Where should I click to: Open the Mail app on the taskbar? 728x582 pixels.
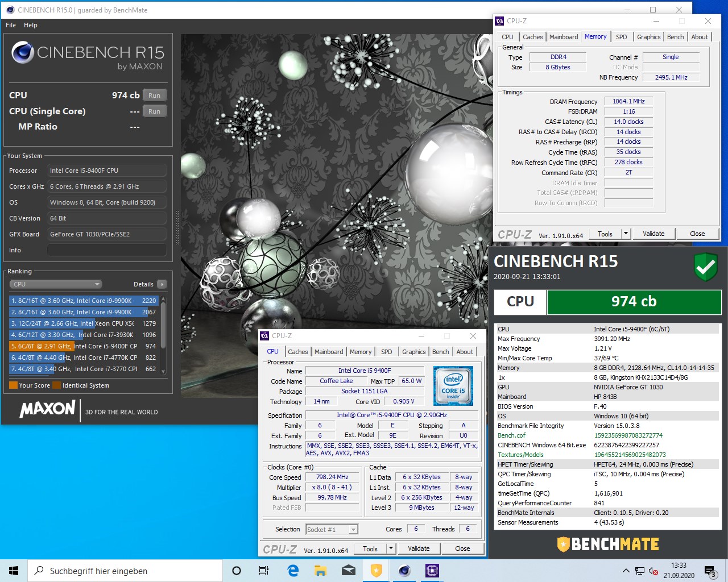pyautogui.click(x=349, y=571)
